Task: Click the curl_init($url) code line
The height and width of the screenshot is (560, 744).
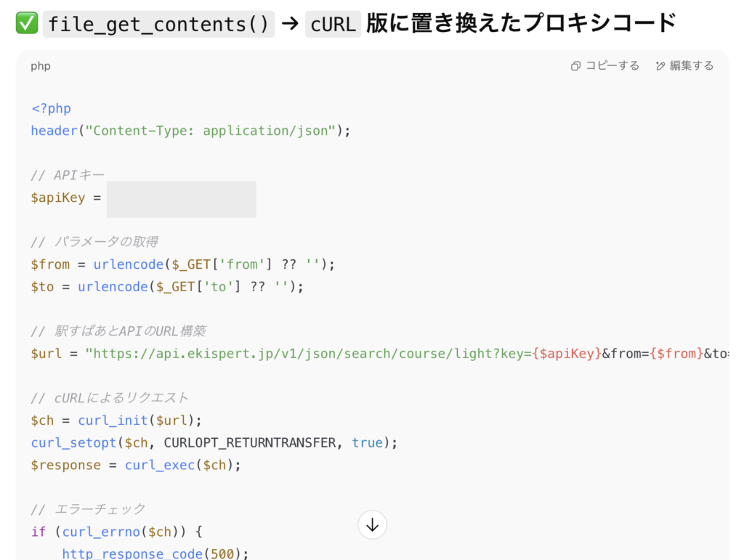Action: coord(116,421)
